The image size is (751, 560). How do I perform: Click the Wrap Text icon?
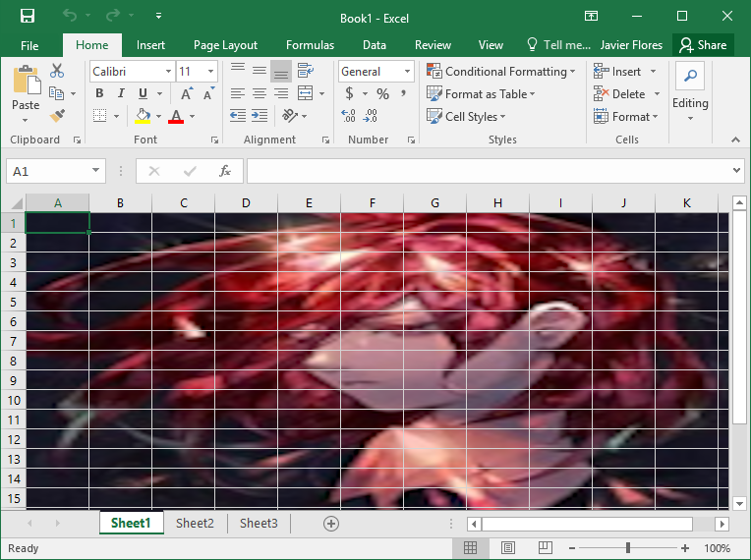(x=305, y=71)
